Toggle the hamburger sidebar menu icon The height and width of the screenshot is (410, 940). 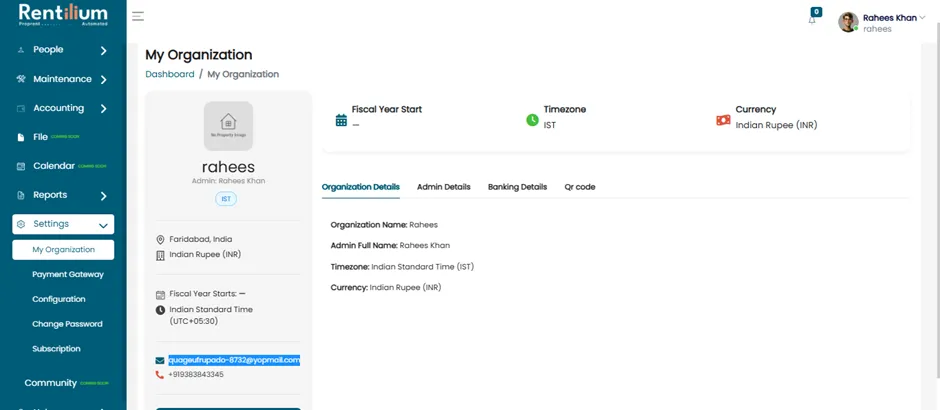click(x=138, y=16)
